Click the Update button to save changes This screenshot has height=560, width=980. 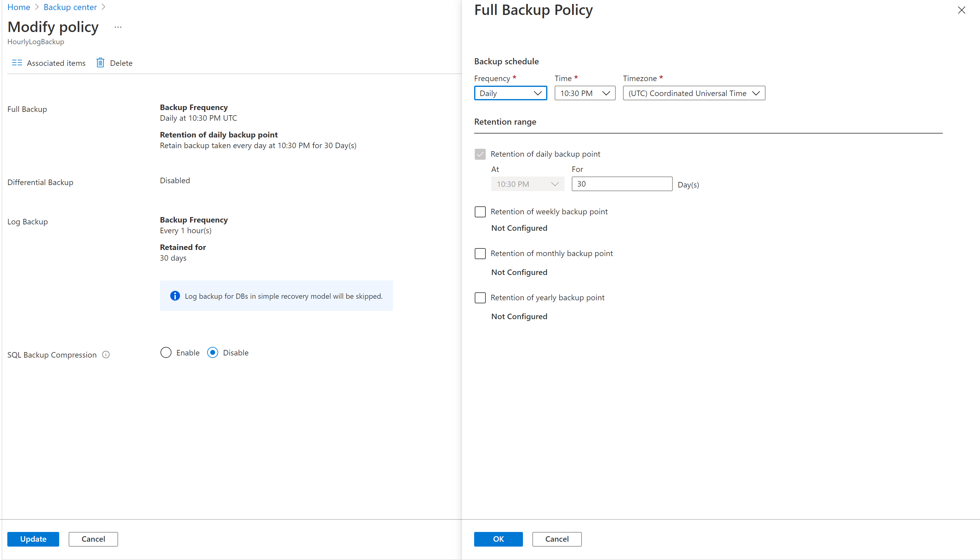(32, 538)
